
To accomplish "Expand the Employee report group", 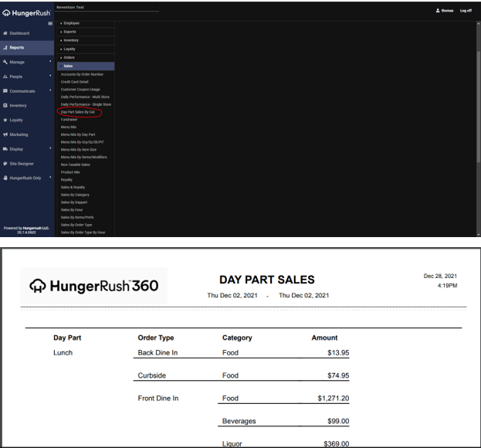I will [x=86, y=23].
